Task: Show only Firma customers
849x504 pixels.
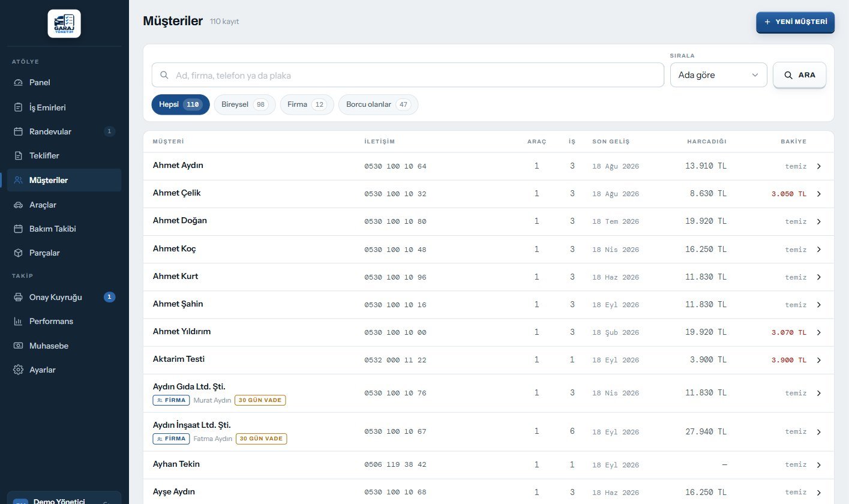Action: coord(307,104)
